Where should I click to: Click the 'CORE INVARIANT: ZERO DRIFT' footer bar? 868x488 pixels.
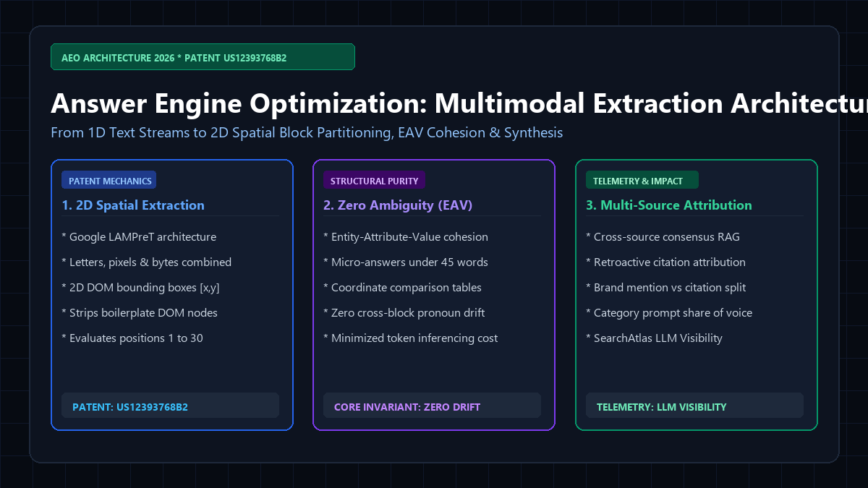click(433, 406)
